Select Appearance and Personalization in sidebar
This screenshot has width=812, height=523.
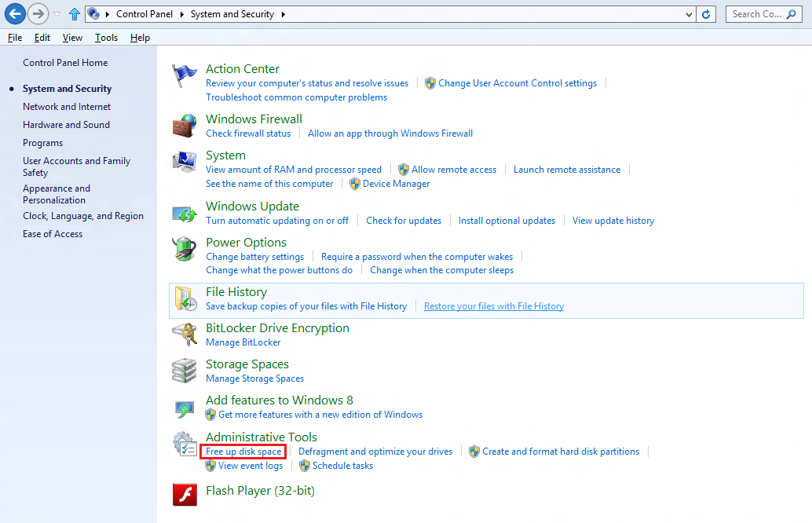pos(57,194)
